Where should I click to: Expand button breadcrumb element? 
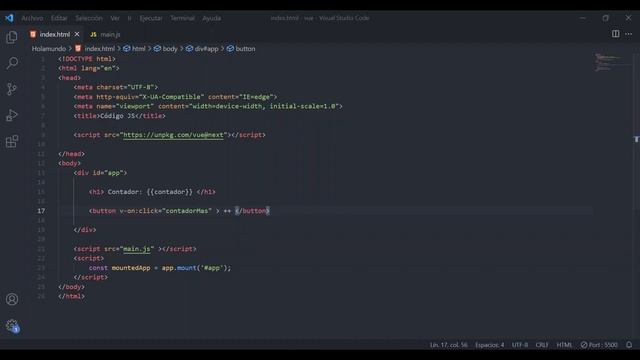(241, 49)
